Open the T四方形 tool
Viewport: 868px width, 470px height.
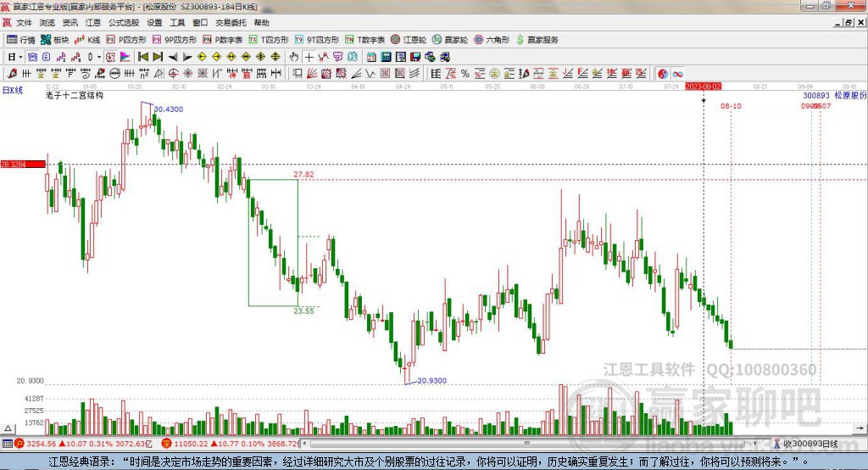(269, 40)
